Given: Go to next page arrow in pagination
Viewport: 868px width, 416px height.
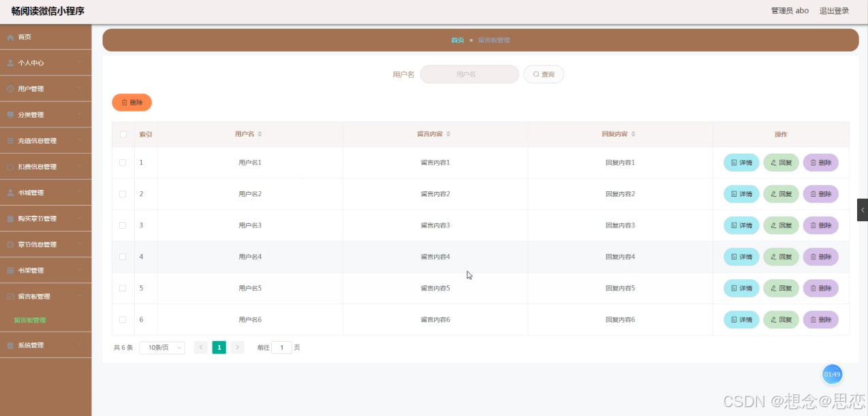Looking at the screenshot, I should click(237, 347).
